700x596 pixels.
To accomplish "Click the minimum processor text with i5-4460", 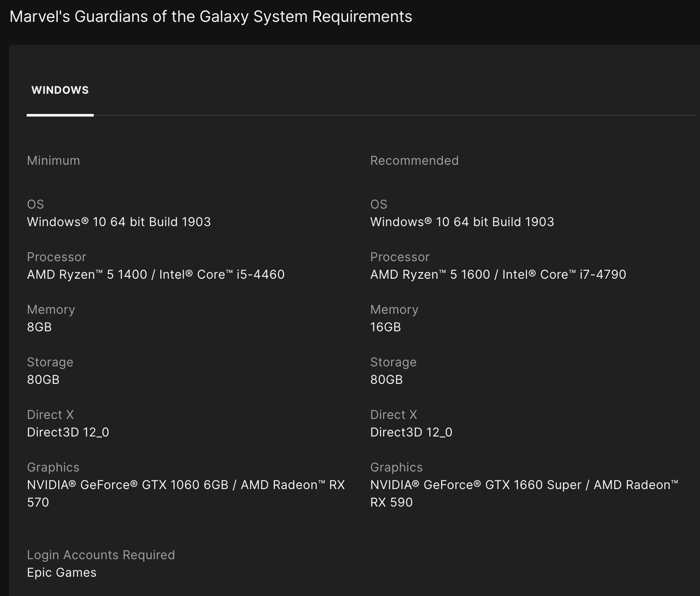I will [156, 274].
